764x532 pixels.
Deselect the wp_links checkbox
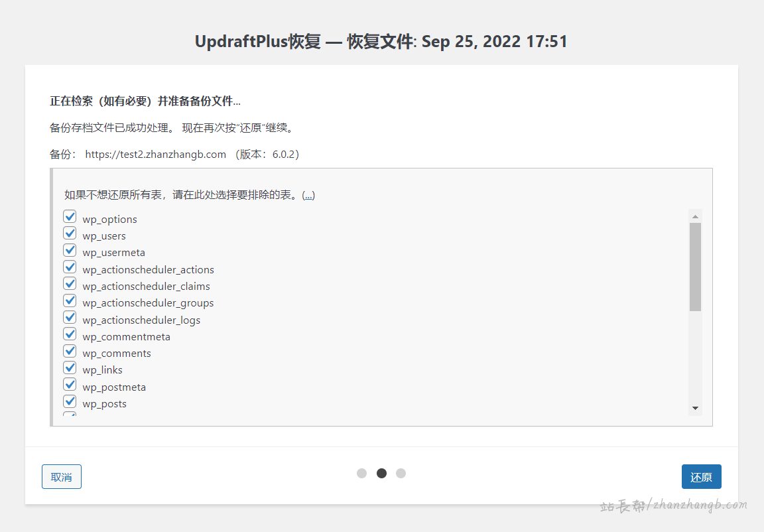pyautogui.click(x=70, y=367)
